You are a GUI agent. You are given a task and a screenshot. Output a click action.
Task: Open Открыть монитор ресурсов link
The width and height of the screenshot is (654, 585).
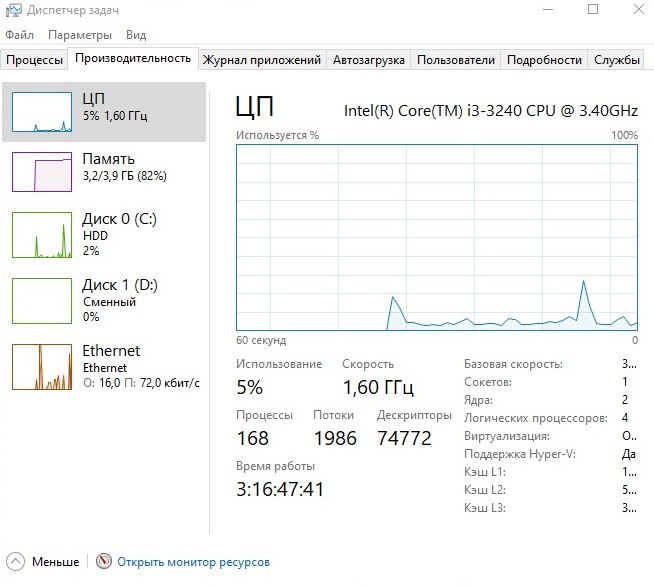[x=194, y=562]
